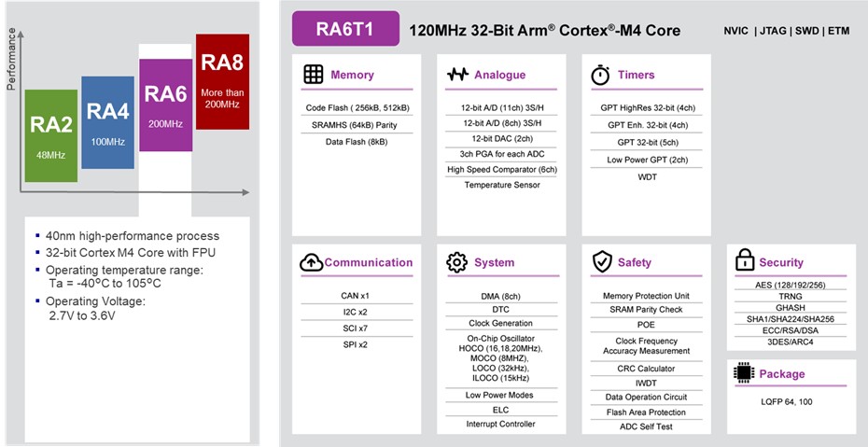
Task: Click AES (128/192/256) row
Action: 790,286
